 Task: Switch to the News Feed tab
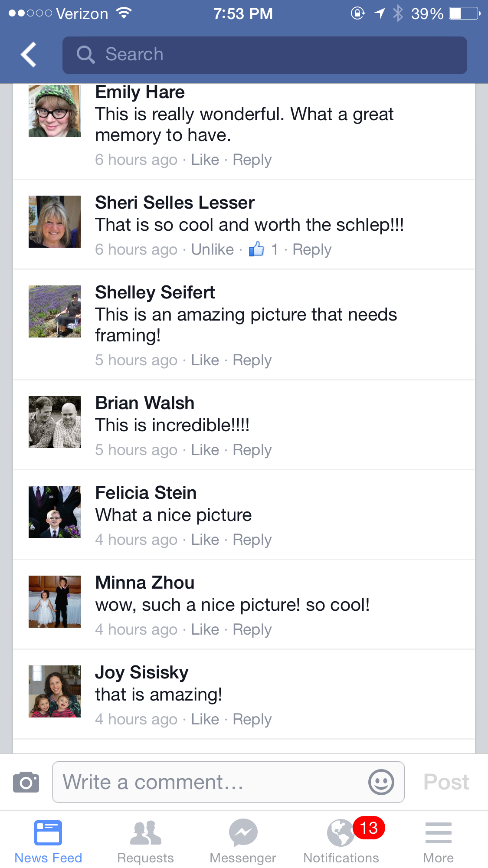click(x=48, y=841)
